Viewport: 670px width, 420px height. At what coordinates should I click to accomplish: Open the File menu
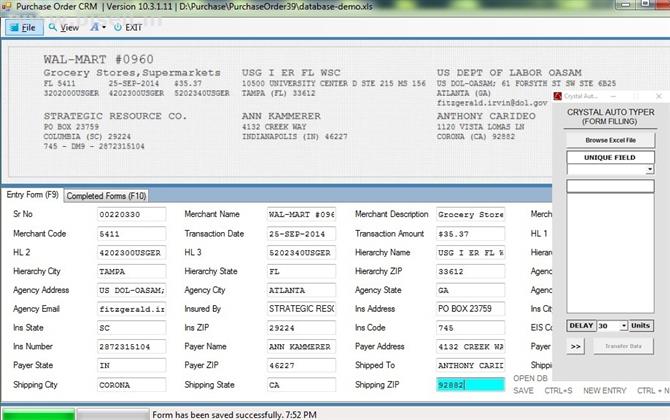point(24,28)
